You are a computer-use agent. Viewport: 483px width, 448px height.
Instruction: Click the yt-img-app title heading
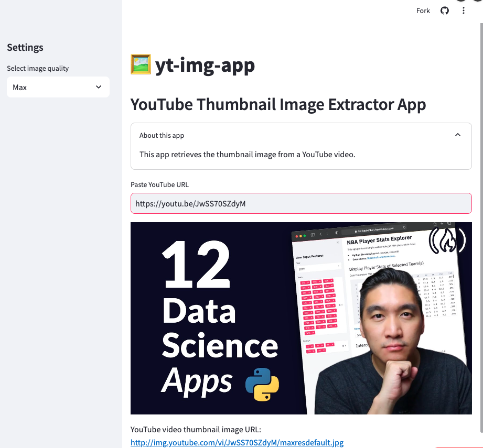coord(205,65)
